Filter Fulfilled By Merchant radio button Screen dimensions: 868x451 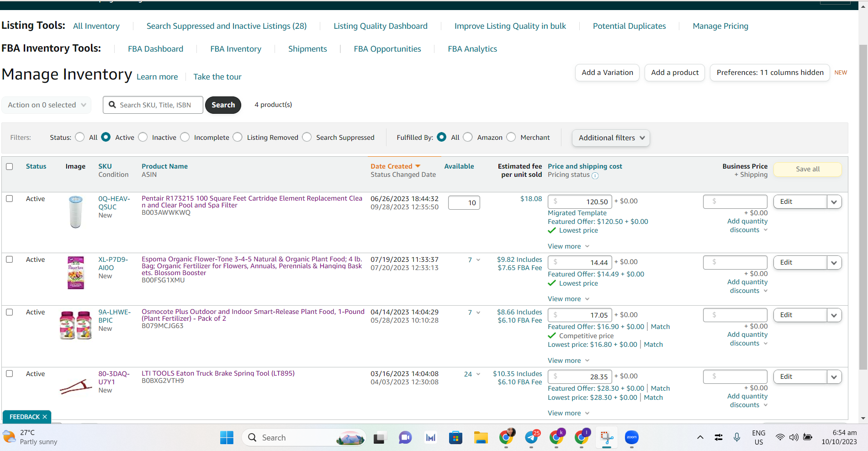point(511,137)
